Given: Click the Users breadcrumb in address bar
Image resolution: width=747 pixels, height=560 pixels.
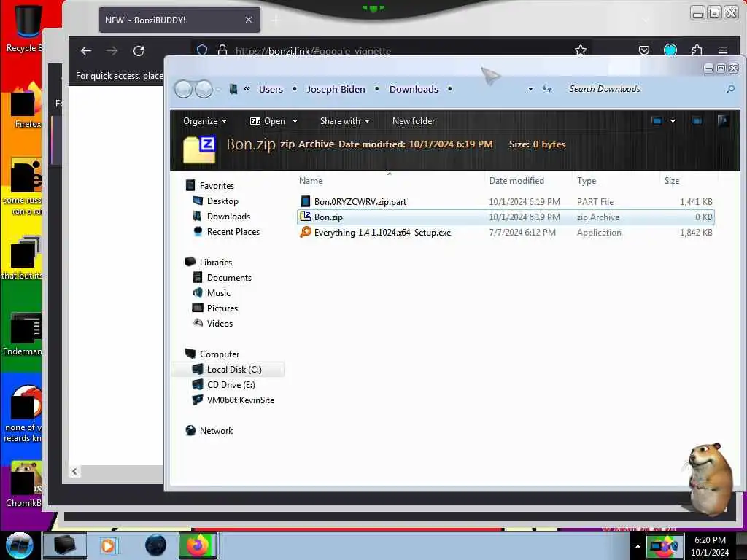Looking at the screenshot, I should pos(271,89).
